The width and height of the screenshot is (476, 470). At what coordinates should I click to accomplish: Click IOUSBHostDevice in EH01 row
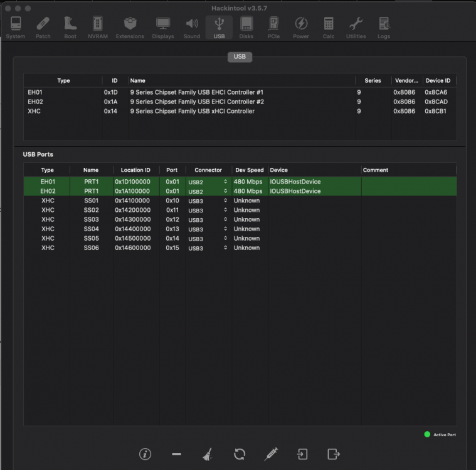(295, 182)
